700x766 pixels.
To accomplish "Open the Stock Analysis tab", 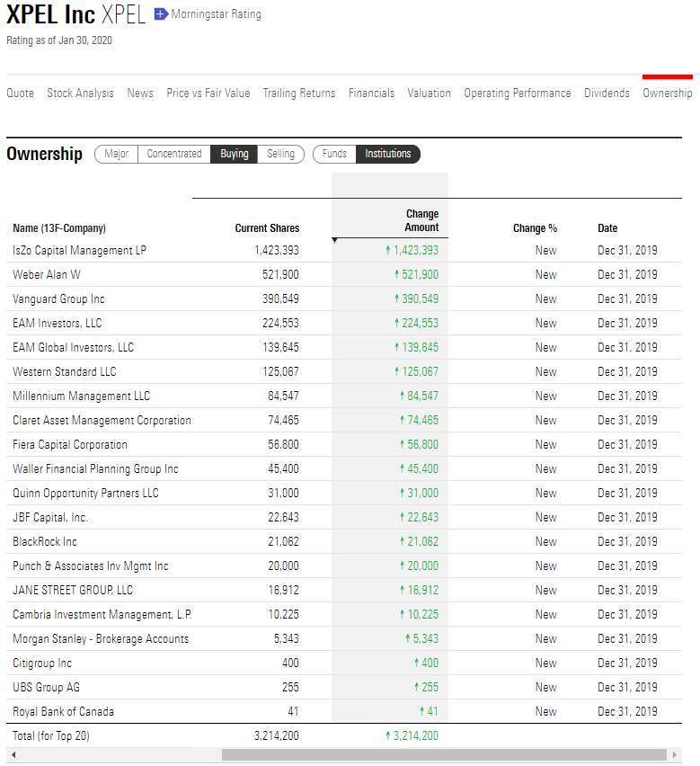I will click(80, 93).
